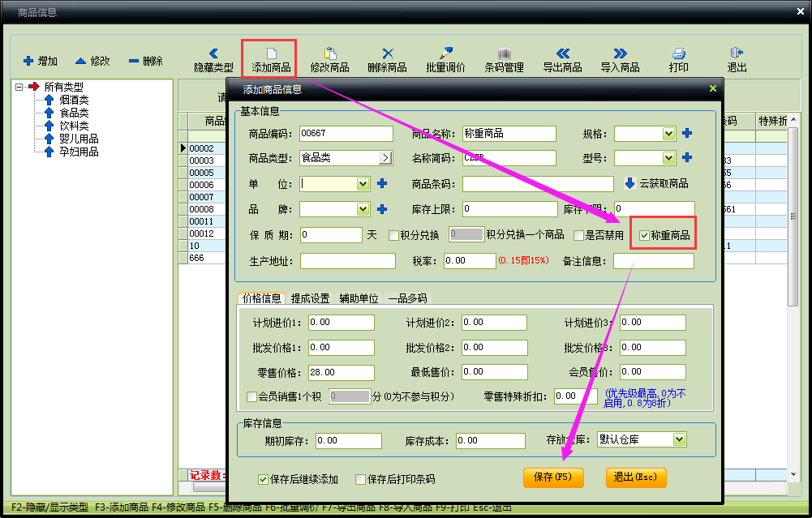Open the 品牌 combo box
812x518 pixels.
[x=363, y=209]
